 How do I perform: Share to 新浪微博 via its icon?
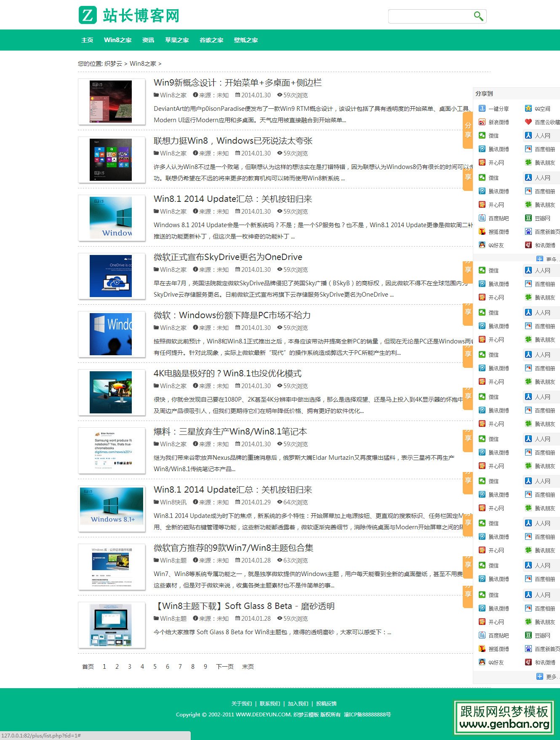tap(482, 122)
